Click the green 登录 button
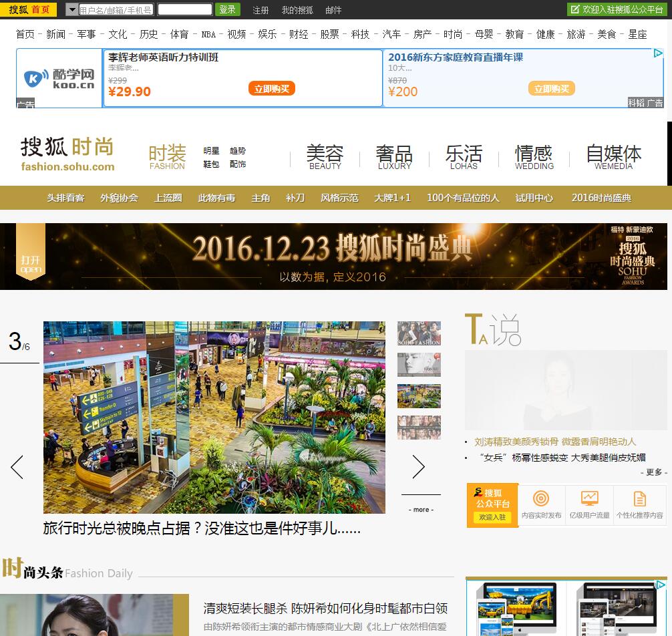Viewport: 672px width, 636px height. click(227, 9)
